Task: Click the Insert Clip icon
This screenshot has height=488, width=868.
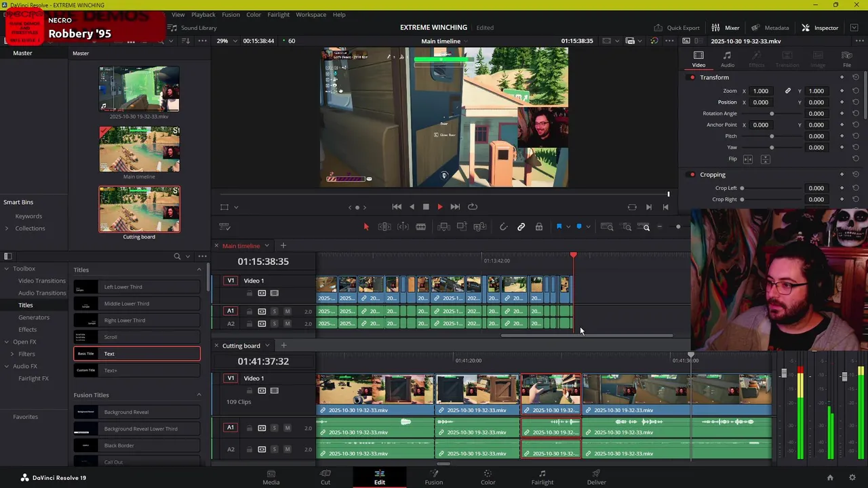Action: [x=443, y=227]
